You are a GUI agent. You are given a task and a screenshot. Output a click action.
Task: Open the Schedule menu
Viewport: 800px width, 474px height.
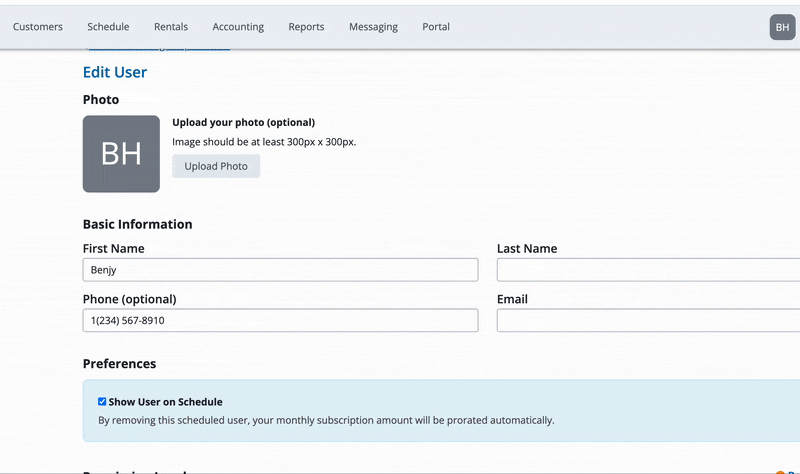(x=108, y=27)
